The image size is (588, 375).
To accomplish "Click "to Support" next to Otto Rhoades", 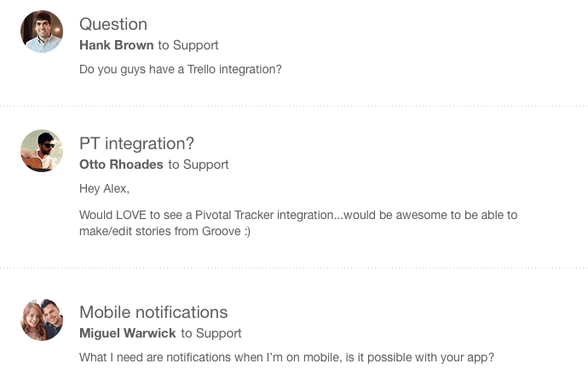I will tap(199, 164).
